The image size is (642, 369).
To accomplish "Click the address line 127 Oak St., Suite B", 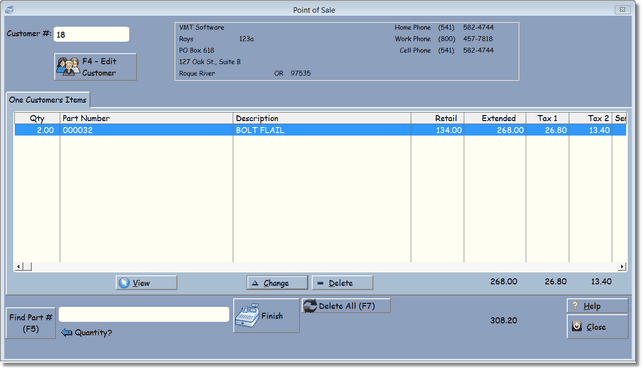I will click(x=210, y=62).
